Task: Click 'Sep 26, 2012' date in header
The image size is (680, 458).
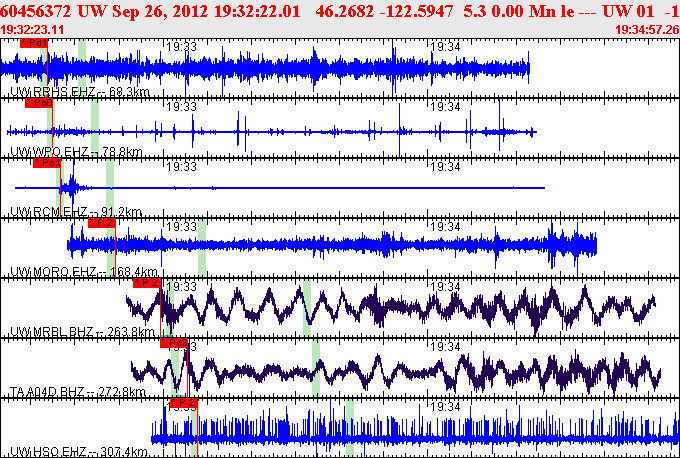Action: click(x=161, y=11)
